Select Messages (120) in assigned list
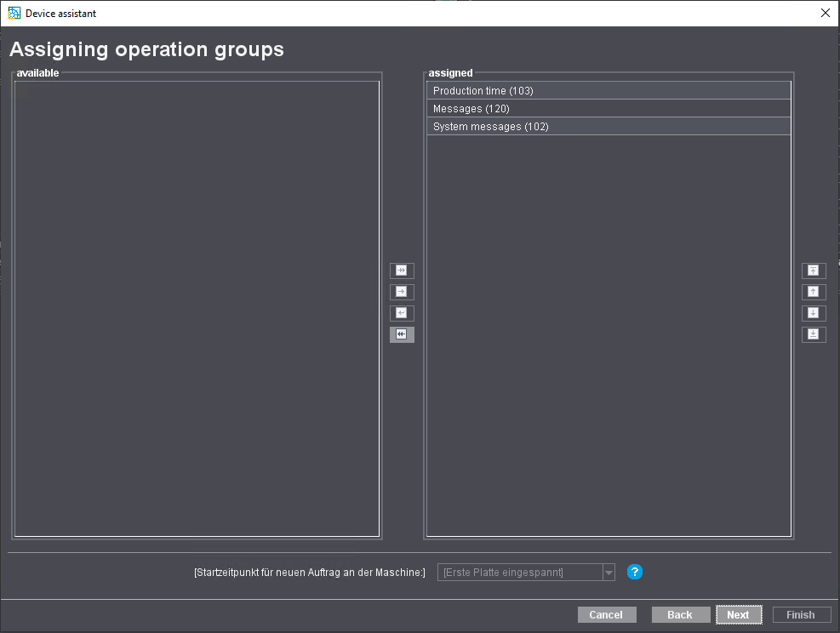The image size is (840, 633). coord(609,109)
